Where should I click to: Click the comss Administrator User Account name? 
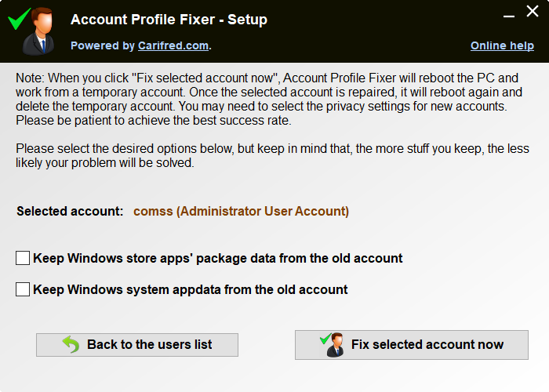tap(241, 211)
